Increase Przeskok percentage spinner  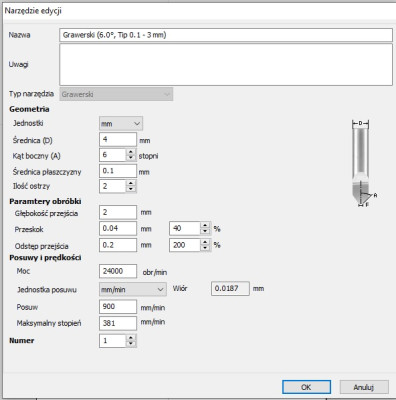pos(205,226)
